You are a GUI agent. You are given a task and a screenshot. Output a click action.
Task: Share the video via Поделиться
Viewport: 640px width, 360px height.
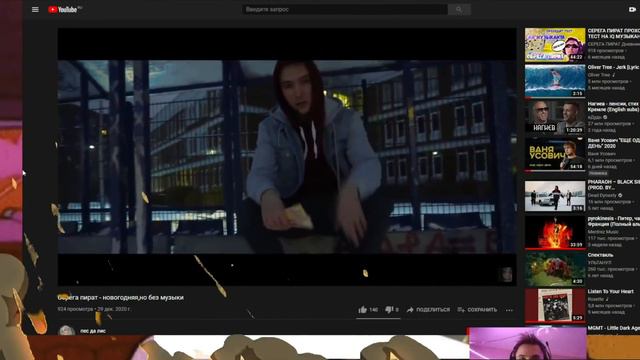pyautogui.click(x=429, y=310)
